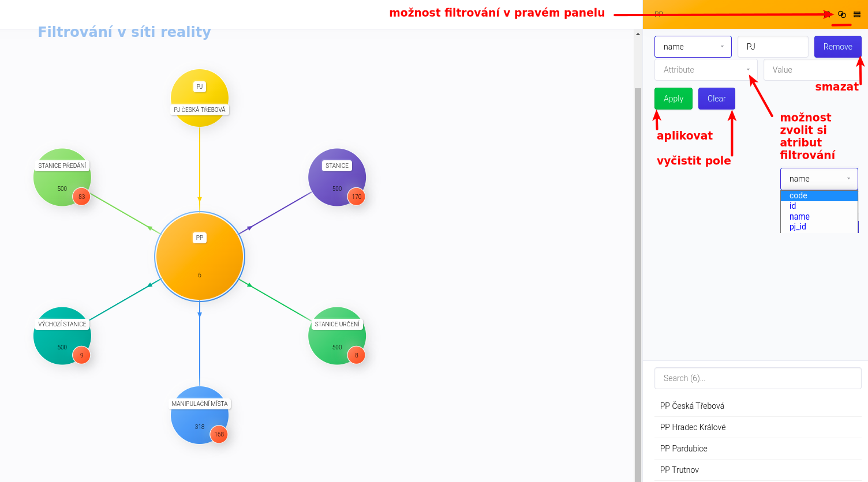Select the yellow PJ Česká Třebová node
Image resolution: width=868 pixels, height=482 pixels.
tap(200, 98)
